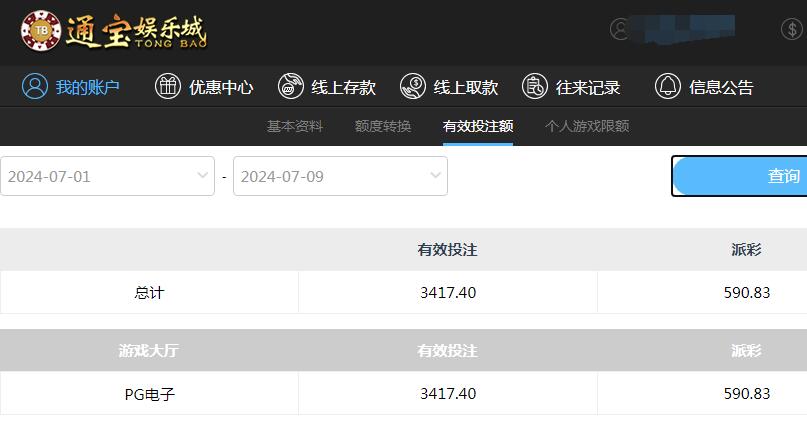Select the 有效投注额 tab
Viewport: 807px width, 436px height.
coord(478,126)
